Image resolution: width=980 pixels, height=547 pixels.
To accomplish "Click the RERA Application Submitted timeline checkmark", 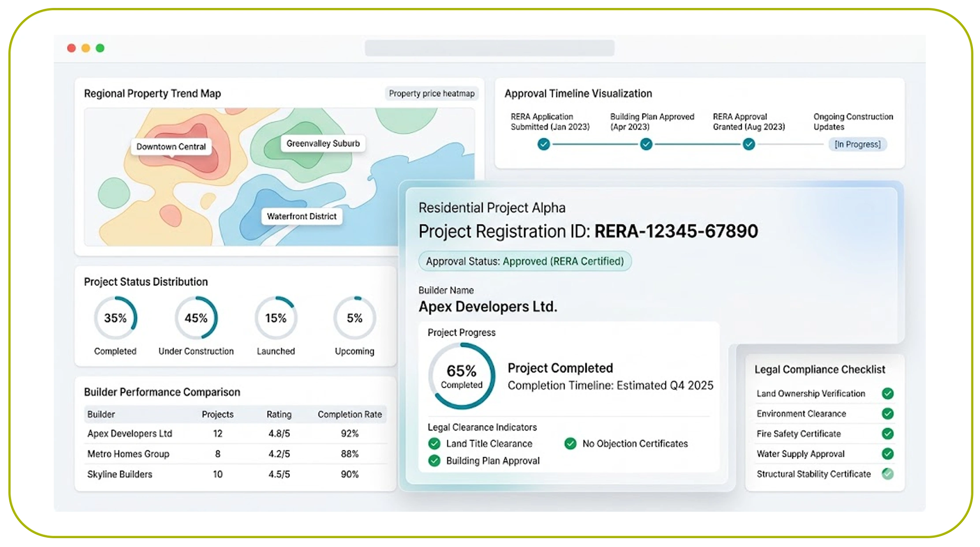I will (544, 144).
